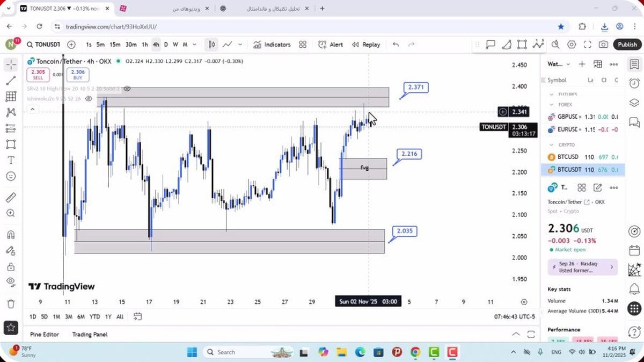This screenshot has width=644, height=362.
Task: Select the callout drawing in favorites bar
Action: (491, 45)
